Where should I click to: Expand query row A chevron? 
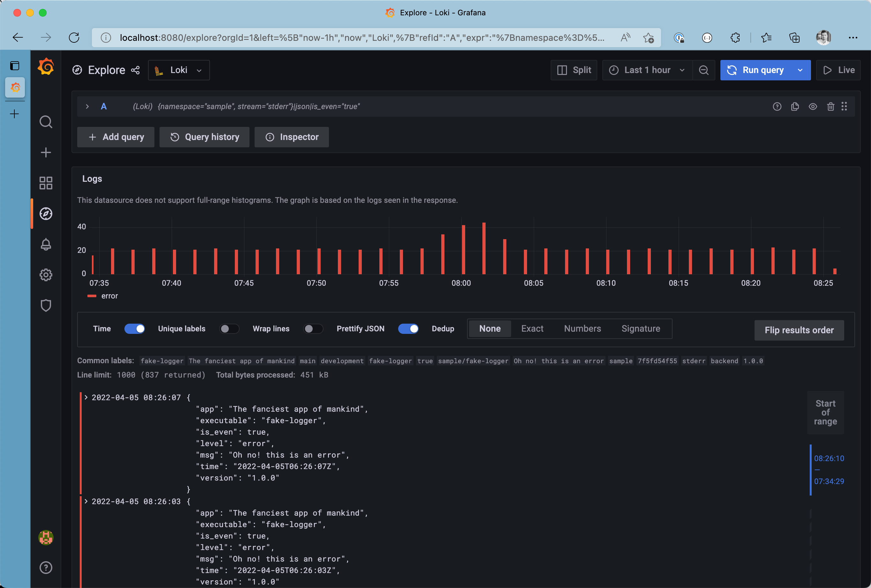(x=87, y=107)
